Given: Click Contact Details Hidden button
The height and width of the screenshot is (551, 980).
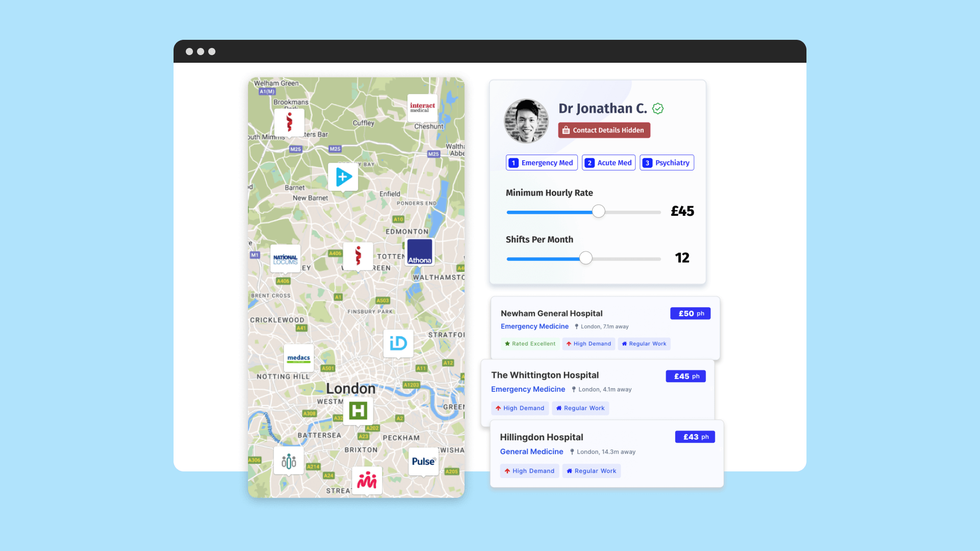Looking at the screenshot, I should tap(604, 130).
